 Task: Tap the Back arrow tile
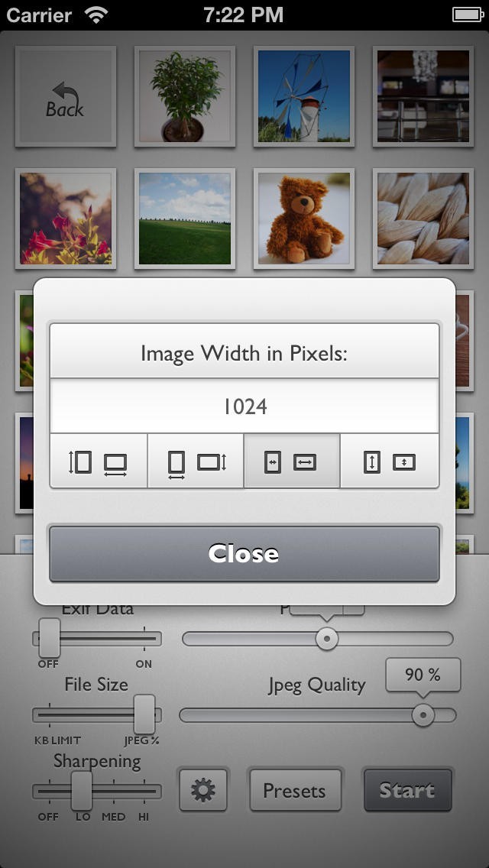tap(66, 96)
